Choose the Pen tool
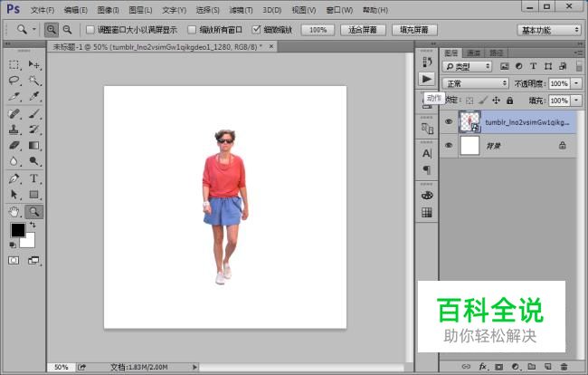The height and width of the screenshot is (375, 588). (14, 178)
